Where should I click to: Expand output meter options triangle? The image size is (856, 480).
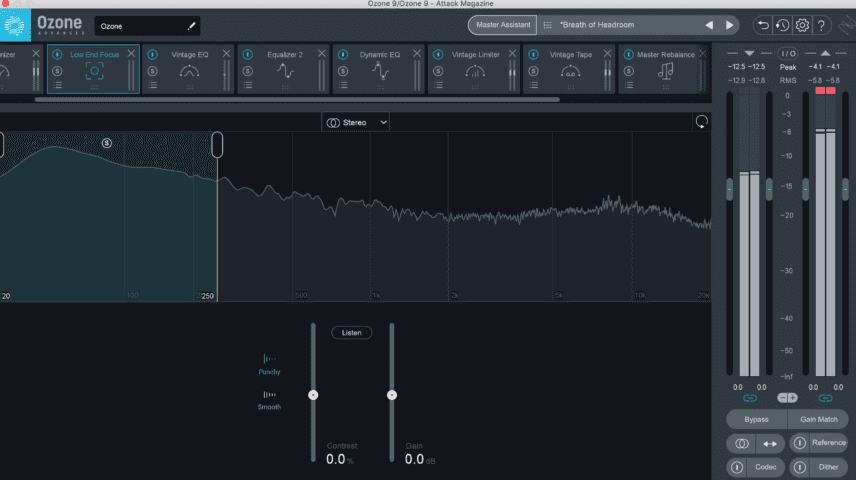[x=825, y=53]
